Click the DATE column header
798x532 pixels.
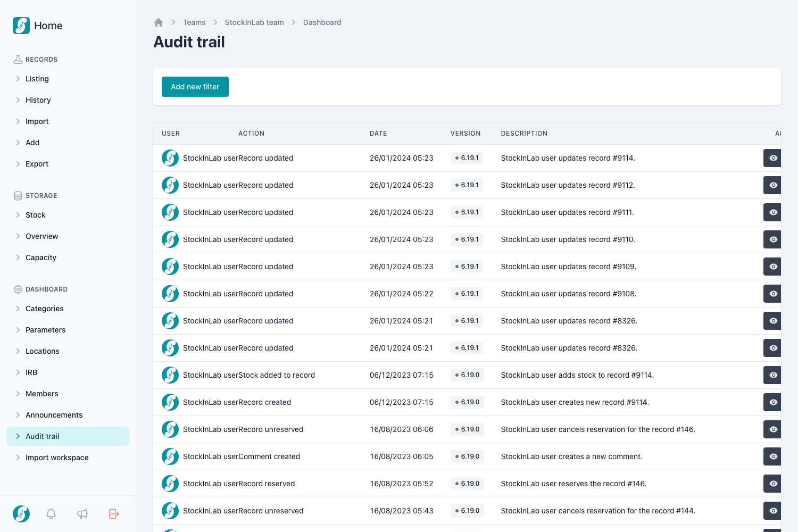tap(378, 134)
